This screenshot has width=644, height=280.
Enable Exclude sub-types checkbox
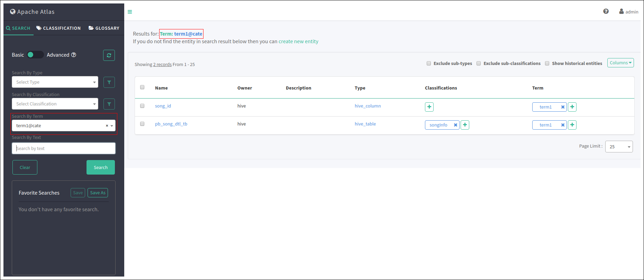pyautogui.click(x=429, y=63)
